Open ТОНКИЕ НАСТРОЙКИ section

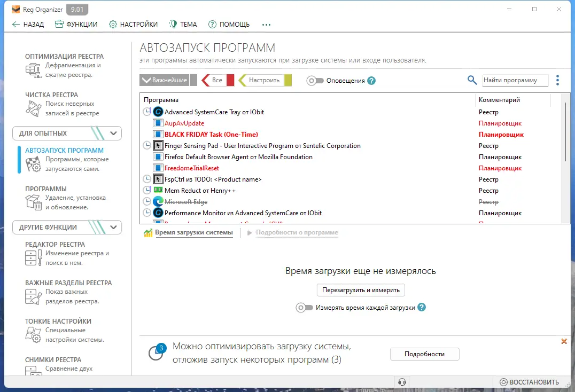tap(58, 322)
